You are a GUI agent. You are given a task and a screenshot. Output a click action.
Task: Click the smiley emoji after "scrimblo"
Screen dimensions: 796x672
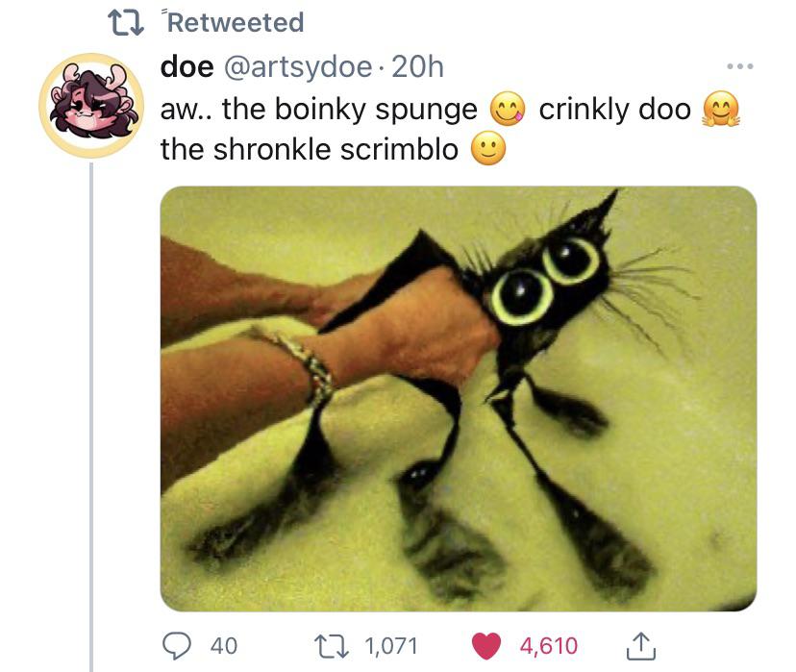coord(488,150)
